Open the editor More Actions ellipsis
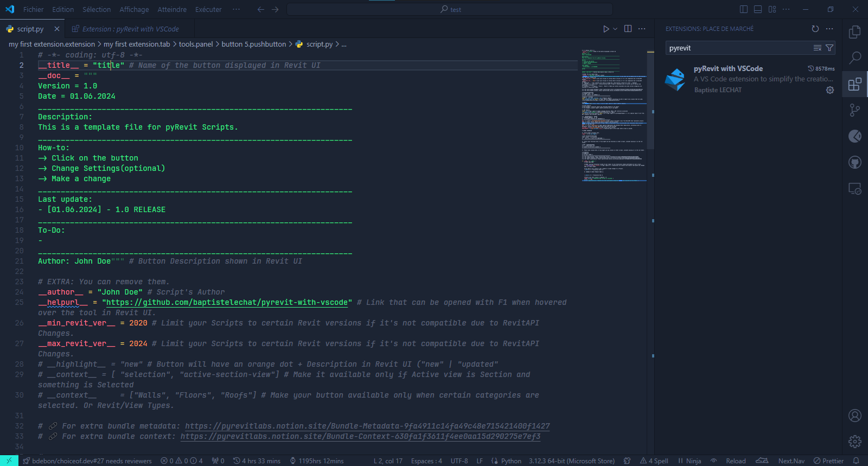This screenshot has height=466, width=868. click(642, 29)
